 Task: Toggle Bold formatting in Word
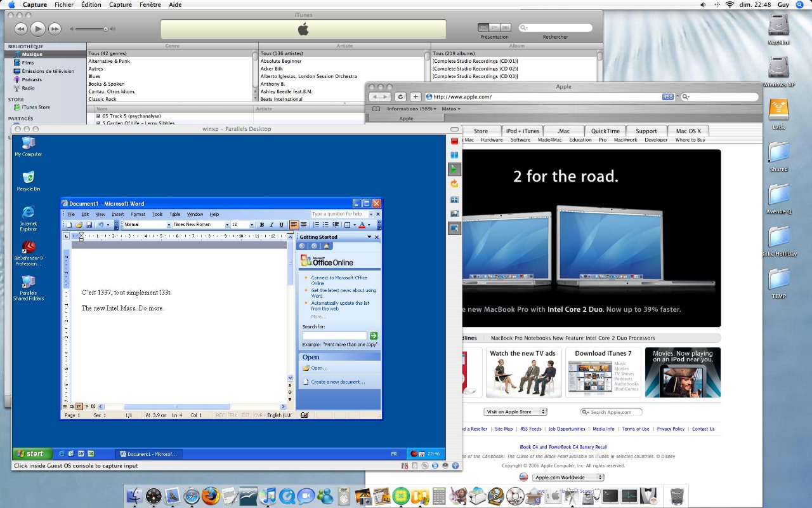click(262, 225)
